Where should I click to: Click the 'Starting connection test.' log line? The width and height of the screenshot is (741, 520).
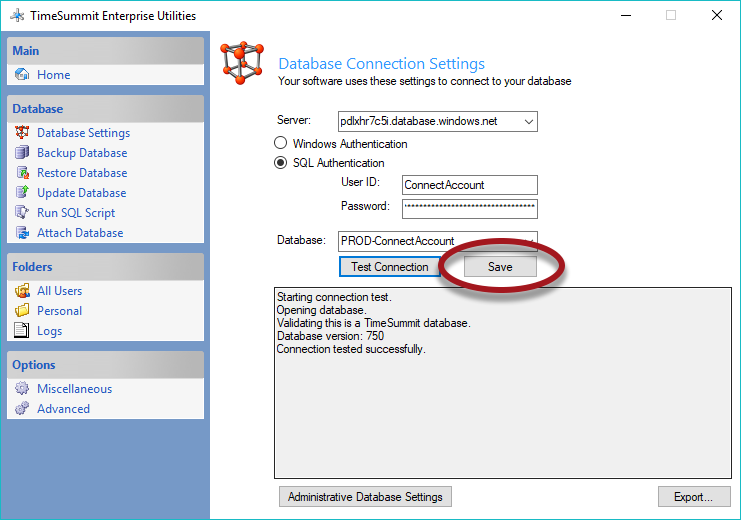tap(334, 297)
